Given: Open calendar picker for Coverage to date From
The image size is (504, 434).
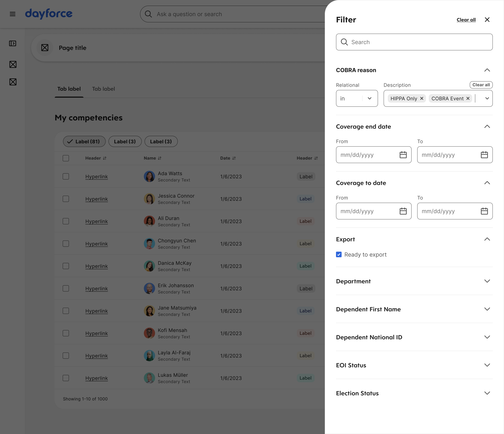Looking at the screenshot, I should click(x=403, y=211).
